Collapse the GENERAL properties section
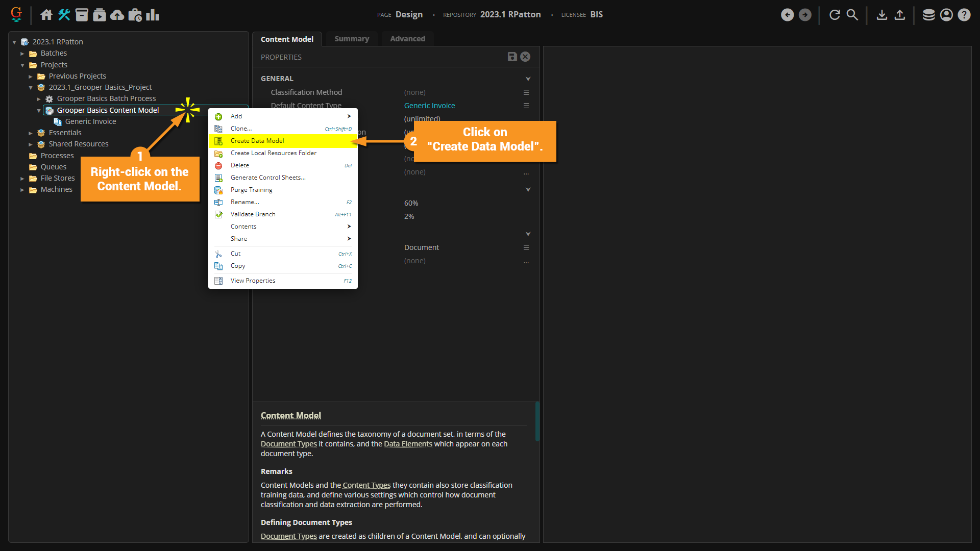This screenshot has height=551, width=980. point(528,79)
